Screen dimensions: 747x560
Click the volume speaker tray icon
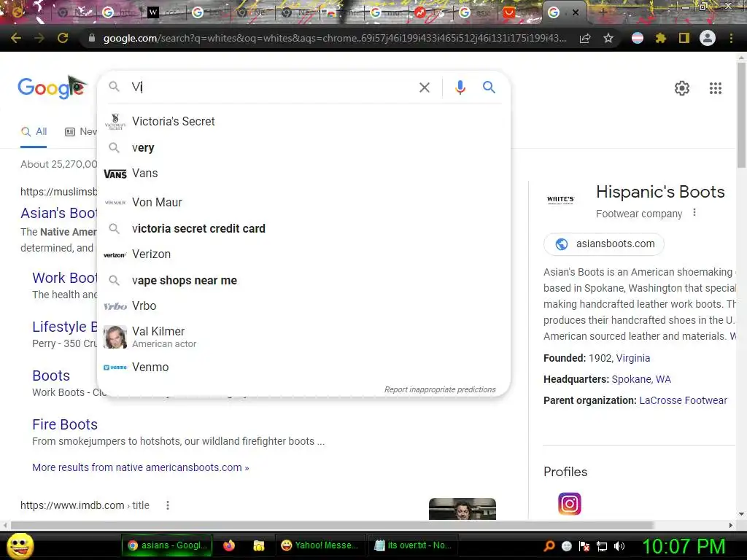pyautogui.click(x=619, y=546)
